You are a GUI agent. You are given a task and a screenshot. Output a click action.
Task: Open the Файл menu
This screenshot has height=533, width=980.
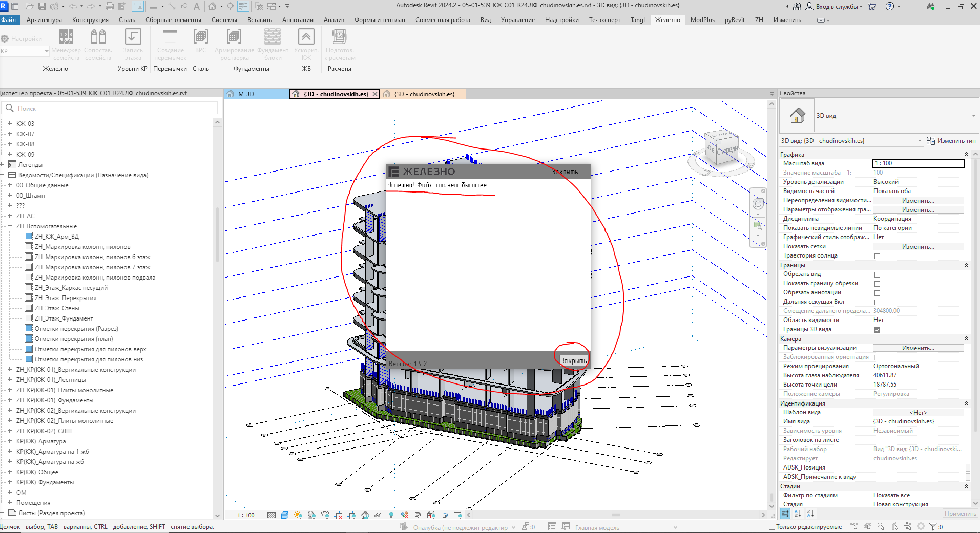(x=9, y=20)
